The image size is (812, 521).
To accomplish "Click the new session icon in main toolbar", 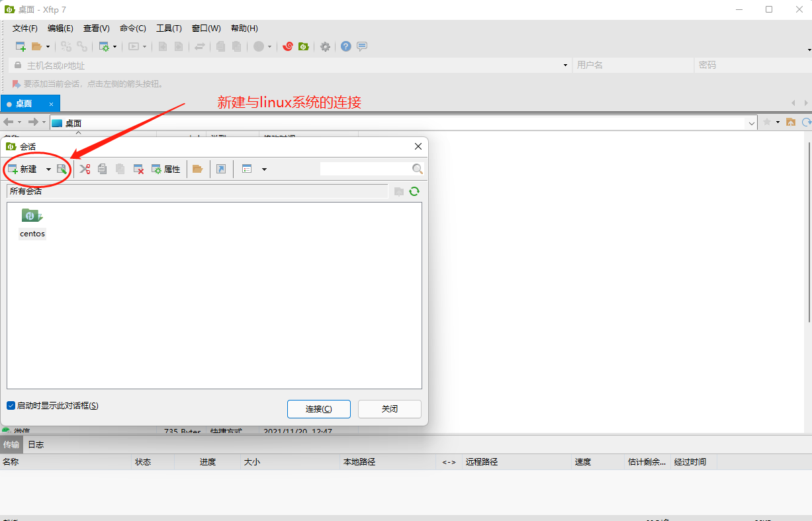I will 21,46.
